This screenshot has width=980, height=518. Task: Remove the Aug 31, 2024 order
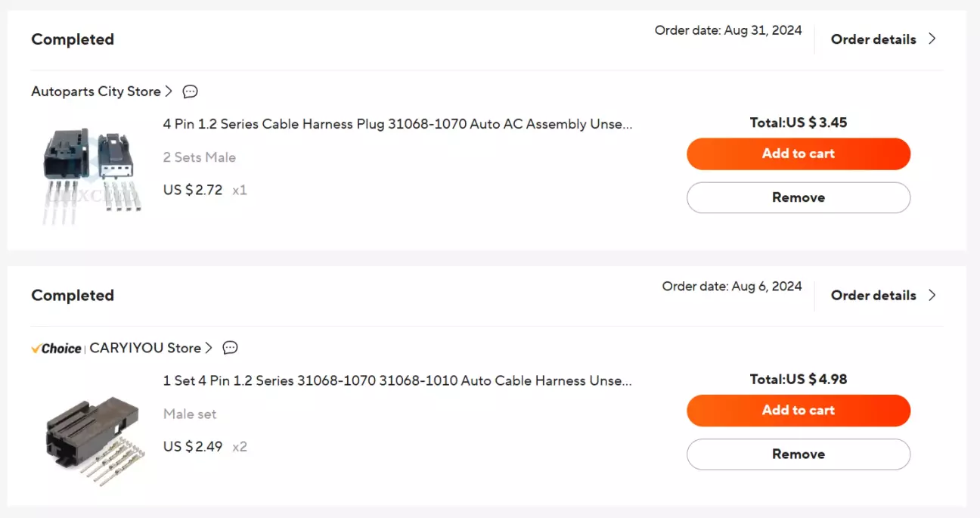tap(798, 197)
